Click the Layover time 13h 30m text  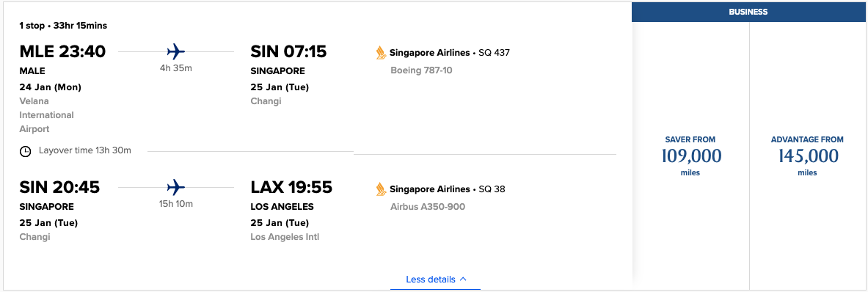pyautogui.click(x=84, y=150)
